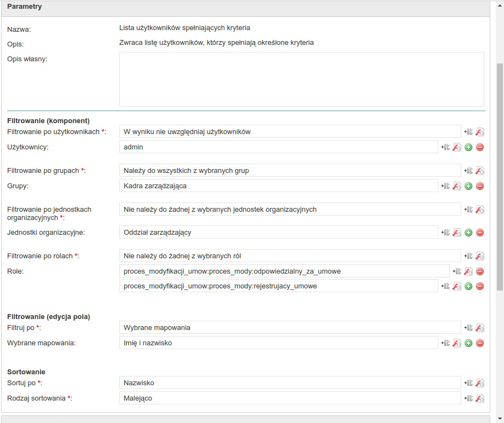Click variable list icon for Sortuj po
The image size is (504, 423).
468,383
